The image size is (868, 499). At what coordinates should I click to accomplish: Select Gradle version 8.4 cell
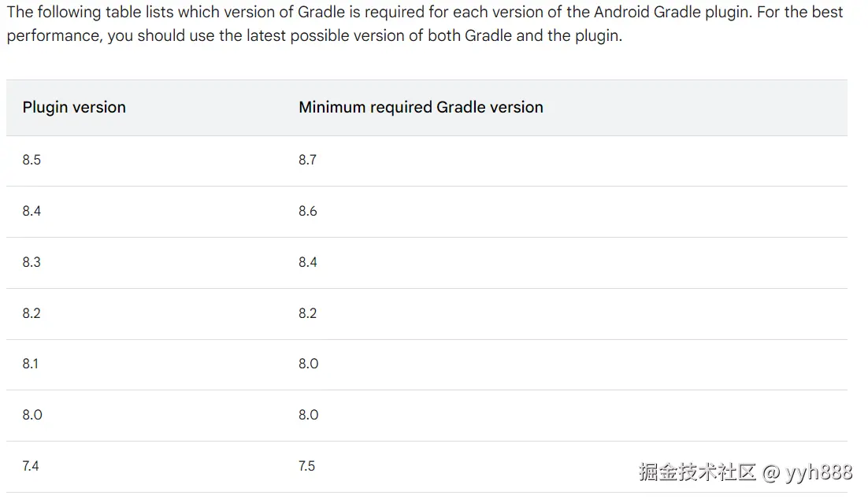[308, 261]
